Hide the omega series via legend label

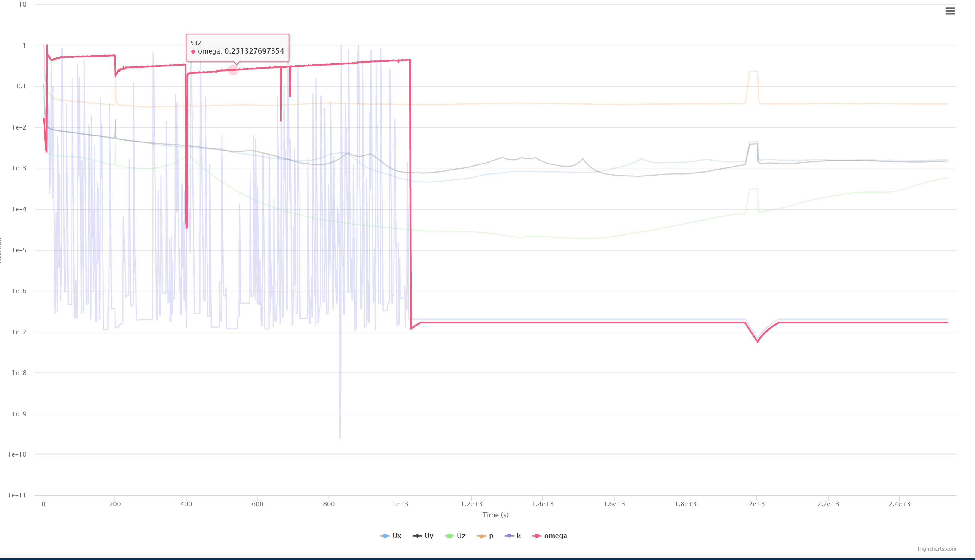click(555, 536)
